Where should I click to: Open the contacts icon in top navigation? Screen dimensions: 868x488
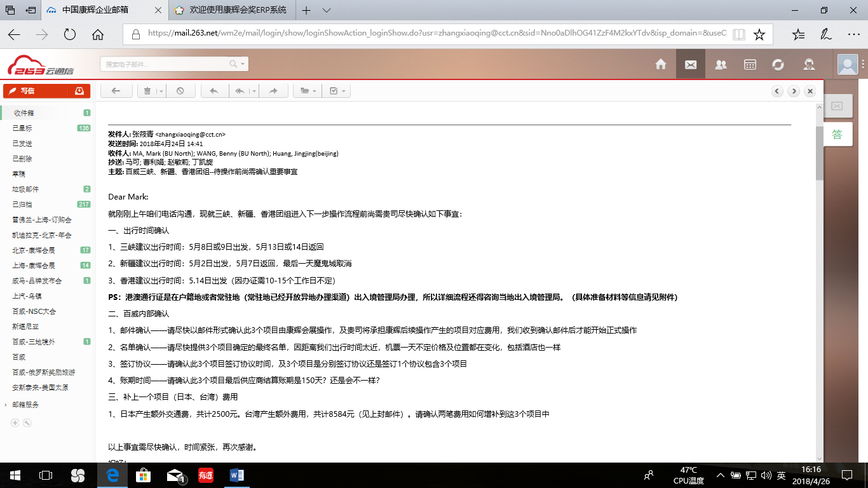click(x=721, y=64)
